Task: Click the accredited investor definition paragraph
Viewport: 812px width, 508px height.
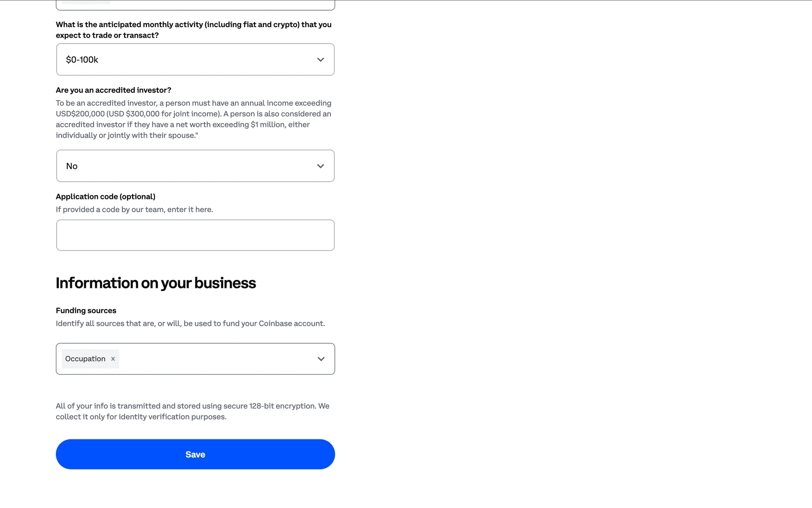Action: (193, 119)
